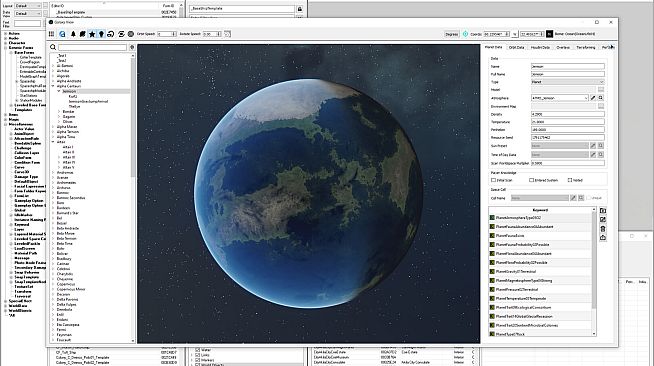
Task: Select Gagarin in the star system tree
Action: (x=69, y=116)
